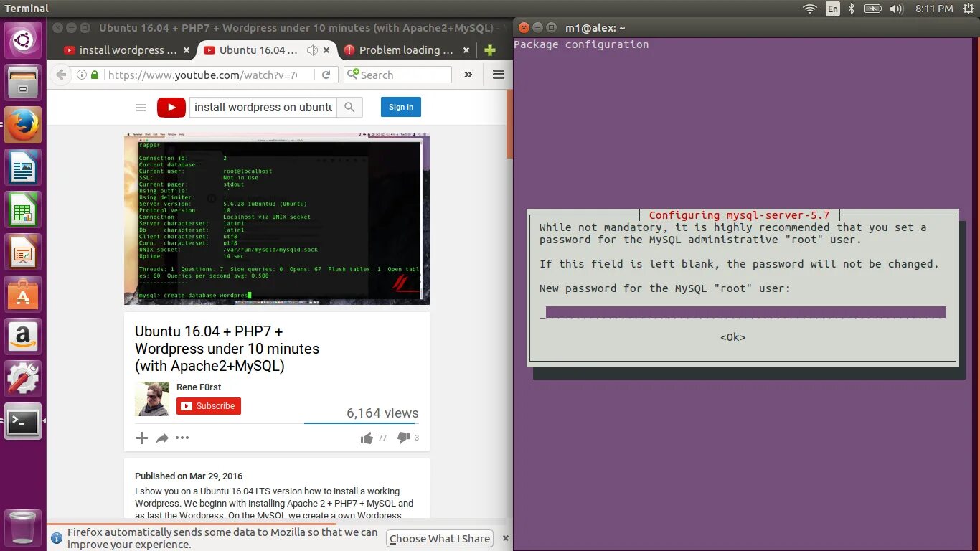Share the video arrow icon
Screen dimensions: 980x551
click(x=162, y=438)
